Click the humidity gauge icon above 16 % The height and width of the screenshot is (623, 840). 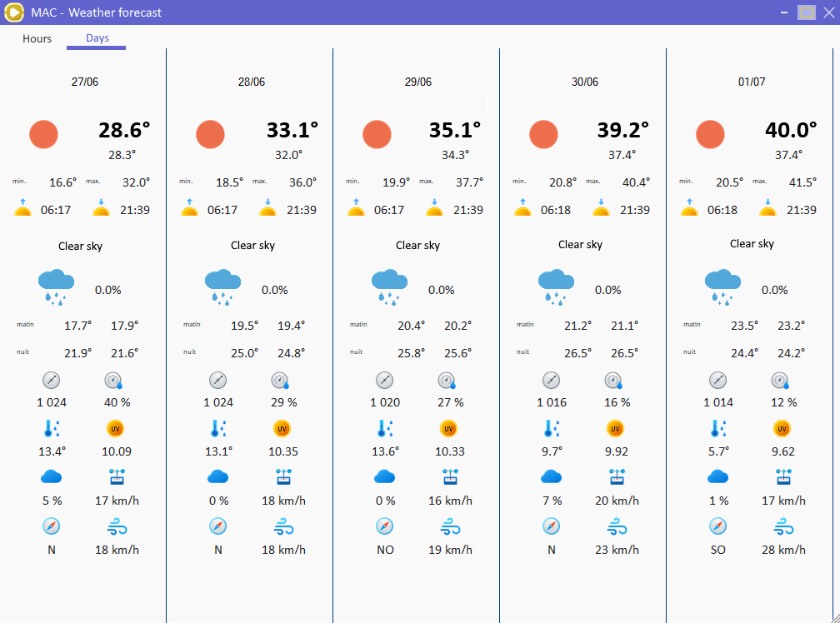click(x=614, y=381)
